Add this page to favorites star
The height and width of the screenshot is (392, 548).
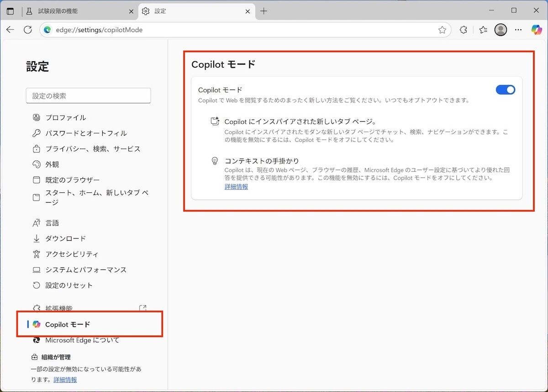coord(442,30)
